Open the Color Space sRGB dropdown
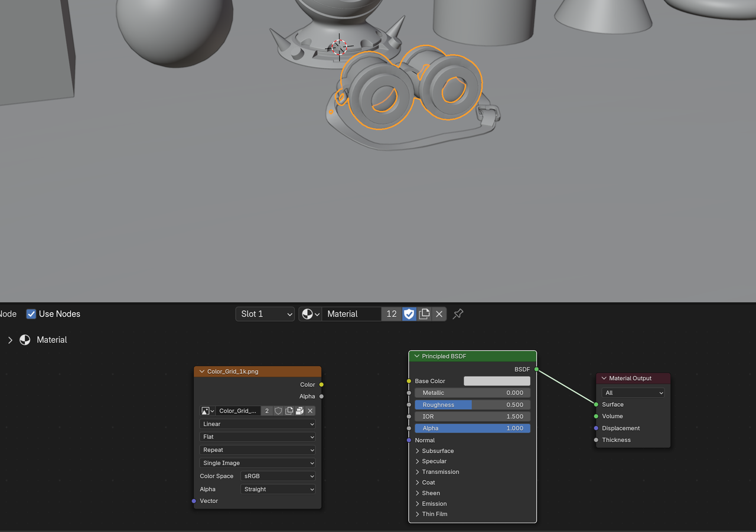Viewport: 756px width, 532px height. click(x=278, y=476)
